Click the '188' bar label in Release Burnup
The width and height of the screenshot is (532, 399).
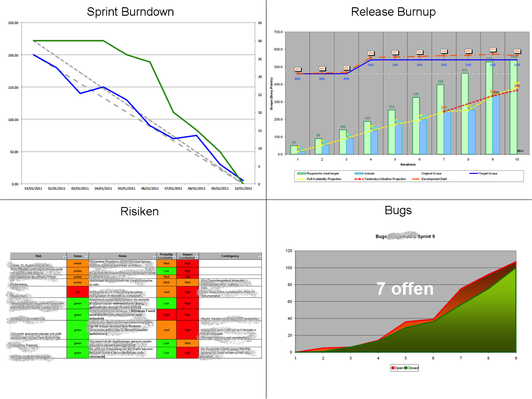pos(367,118)
